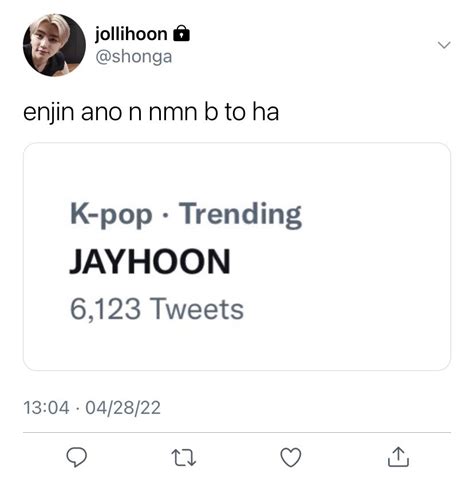Click the divider line above action icons

pyautogui.click(x=237, y=433)
